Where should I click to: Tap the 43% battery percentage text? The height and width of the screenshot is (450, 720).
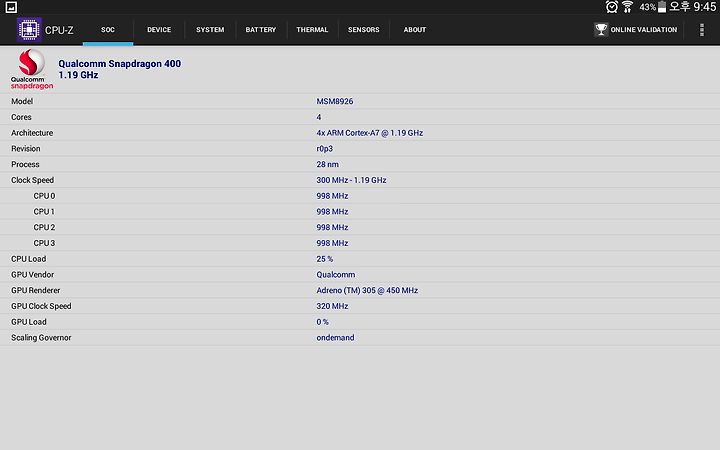click(x=647, y=7)
